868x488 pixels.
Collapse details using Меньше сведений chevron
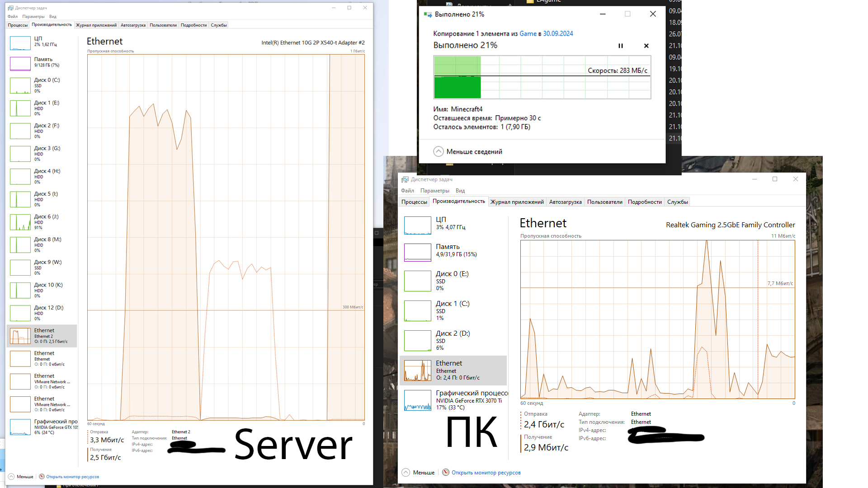click(438, 152)
